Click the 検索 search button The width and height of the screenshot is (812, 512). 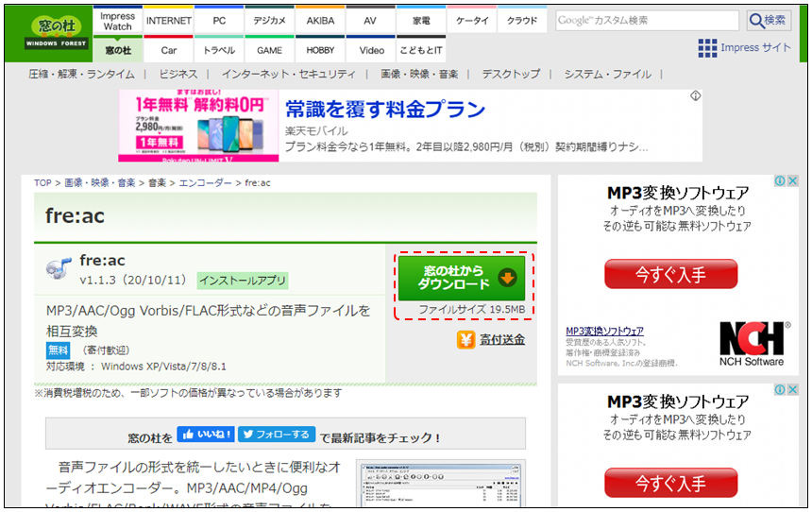769,20
